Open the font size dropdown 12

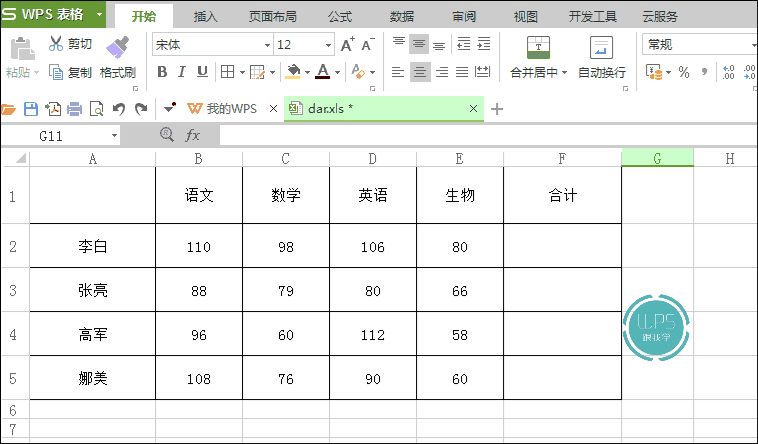(x=328, y=45)
